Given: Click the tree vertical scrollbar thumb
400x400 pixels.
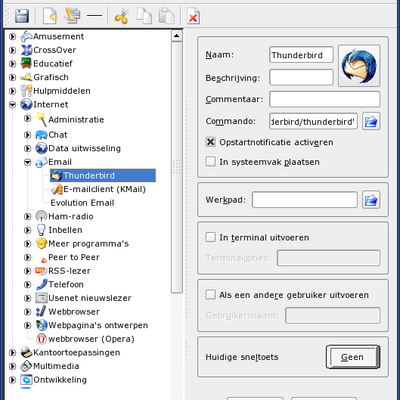Looking at the screenshot, I should [x=177, y=167].
